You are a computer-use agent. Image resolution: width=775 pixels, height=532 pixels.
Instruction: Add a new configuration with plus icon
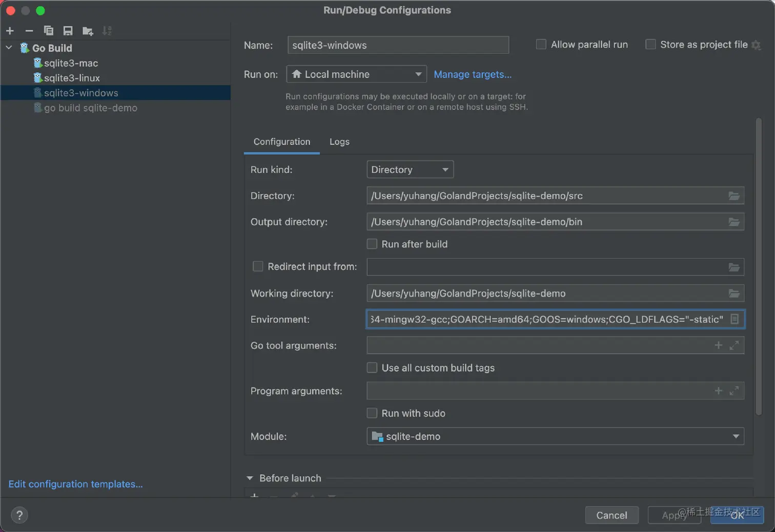point(10,31)
